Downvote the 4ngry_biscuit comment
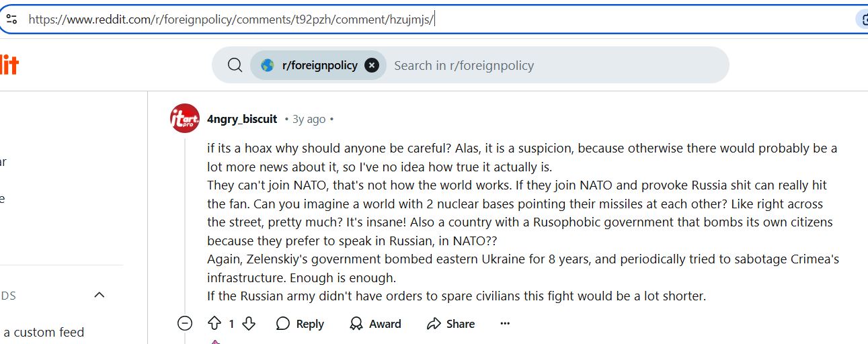Viewport: 868px width, 344px height. pos(249,324)
